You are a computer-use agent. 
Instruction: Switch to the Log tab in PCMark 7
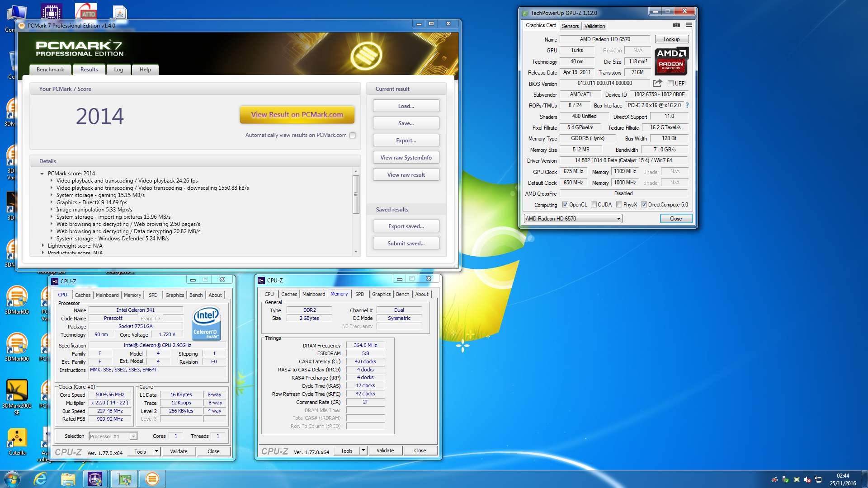(x=118, y=70)
